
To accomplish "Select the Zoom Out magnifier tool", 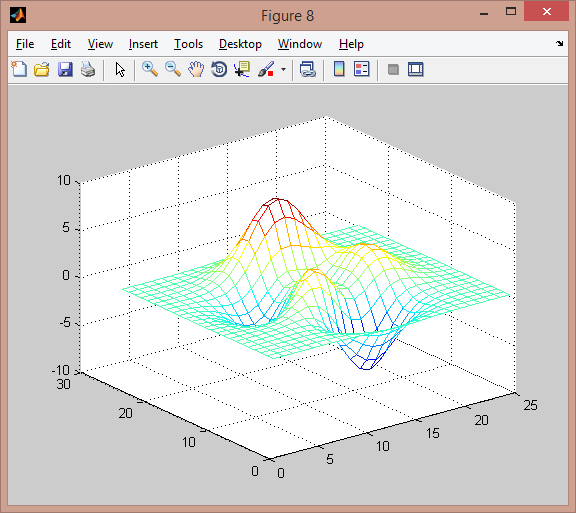I will pos(173,69).
